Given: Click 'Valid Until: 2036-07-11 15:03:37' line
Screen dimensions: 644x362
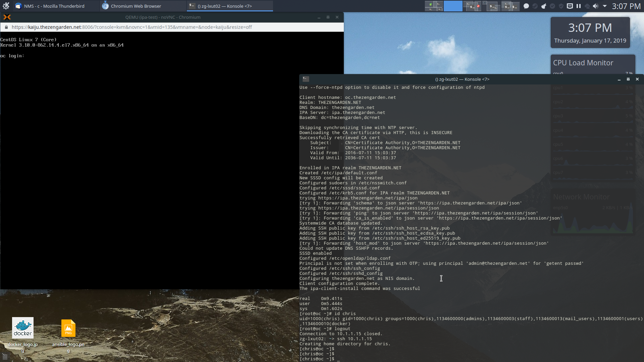Looking at the screenshot, I should point(353,158).
